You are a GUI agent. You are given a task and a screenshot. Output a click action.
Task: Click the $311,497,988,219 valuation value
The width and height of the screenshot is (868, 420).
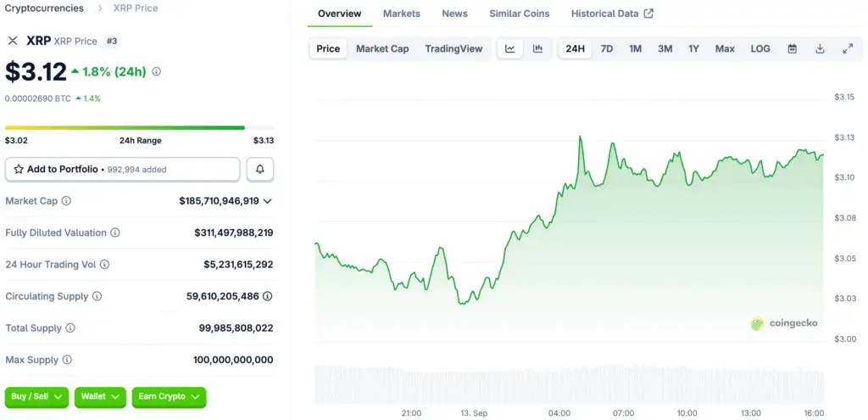click(234, 232)
